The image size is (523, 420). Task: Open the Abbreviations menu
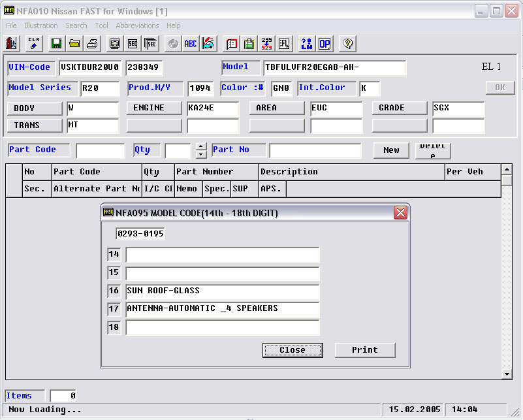click(137, 25)
